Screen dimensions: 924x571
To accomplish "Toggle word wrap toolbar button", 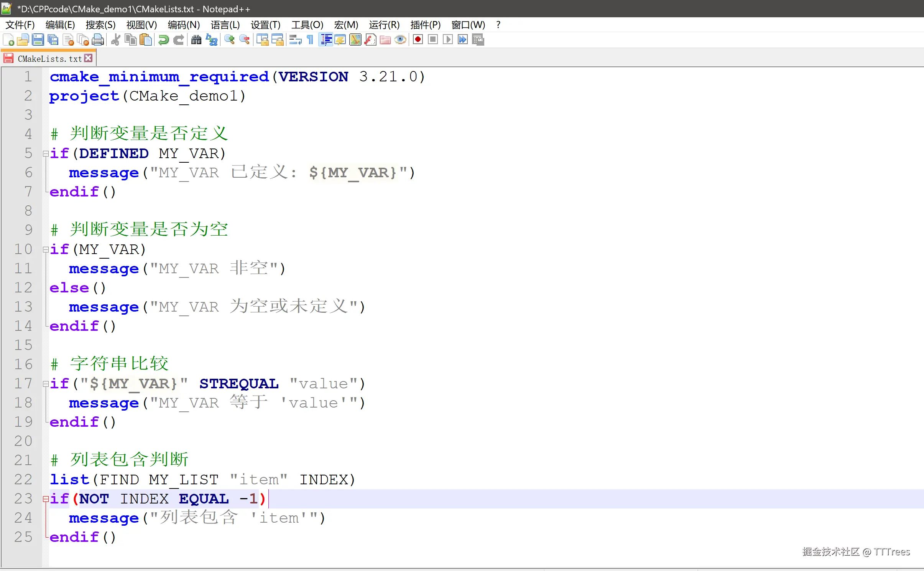I will tap(295, 40).
